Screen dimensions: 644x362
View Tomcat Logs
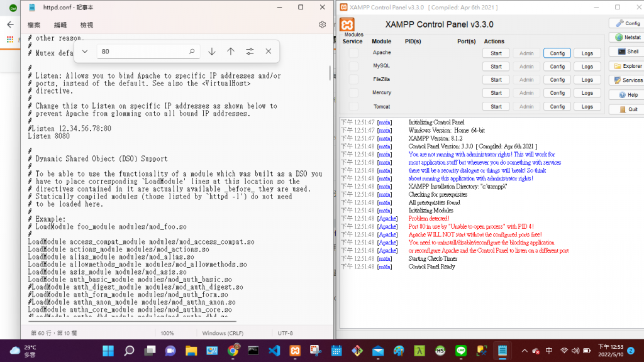[587, 107]
